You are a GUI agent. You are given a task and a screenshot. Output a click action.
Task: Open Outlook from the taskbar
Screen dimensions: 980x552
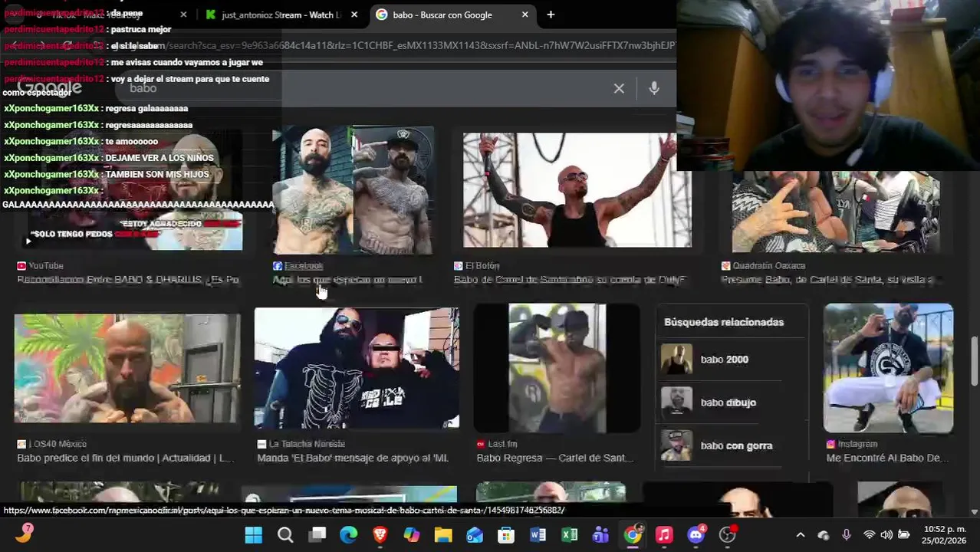475,534
